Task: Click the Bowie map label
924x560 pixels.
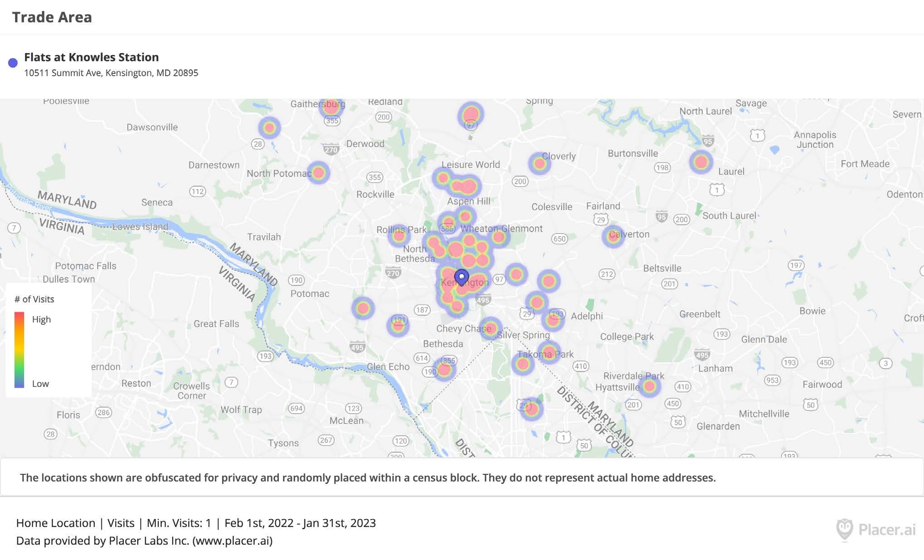Action: (812, 311)
